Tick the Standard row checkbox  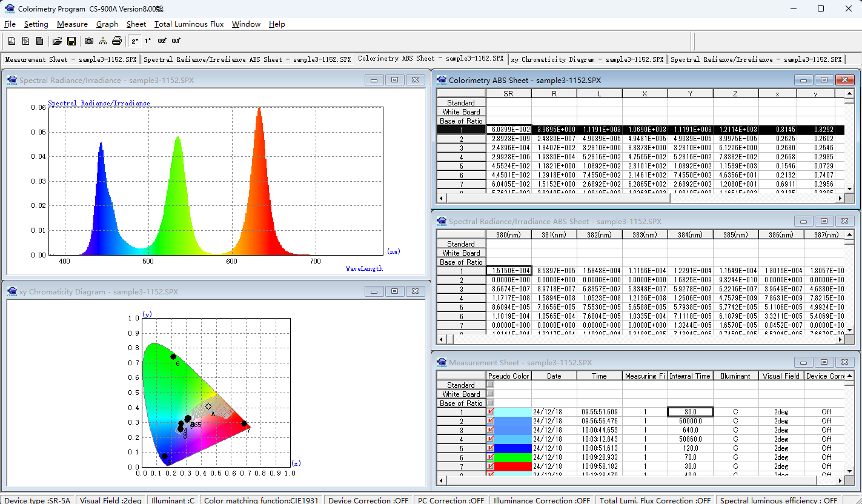tap(491, 385)
